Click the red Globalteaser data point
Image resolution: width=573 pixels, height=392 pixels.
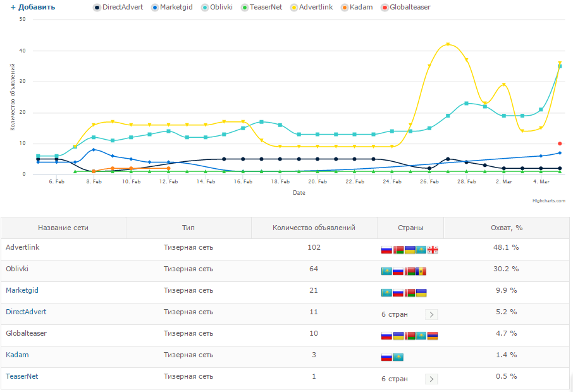tap(560, 144)
